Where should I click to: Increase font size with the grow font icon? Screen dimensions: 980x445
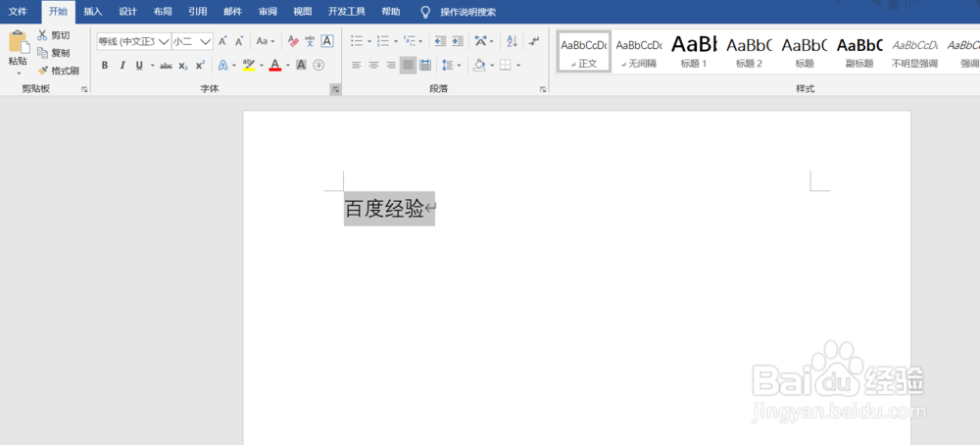pyautogui.click(x=222, y=41)
